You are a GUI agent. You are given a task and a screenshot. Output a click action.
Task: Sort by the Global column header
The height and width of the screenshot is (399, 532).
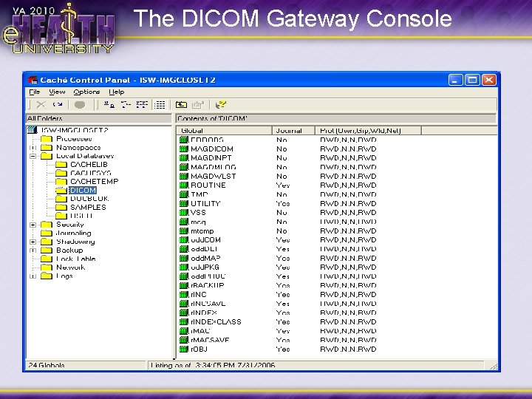click(x=225, y=131)
